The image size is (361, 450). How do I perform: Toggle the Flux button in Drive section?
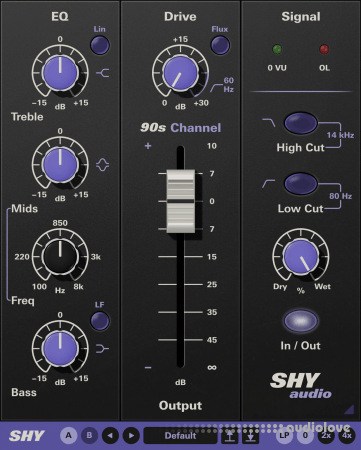[220, 45]
